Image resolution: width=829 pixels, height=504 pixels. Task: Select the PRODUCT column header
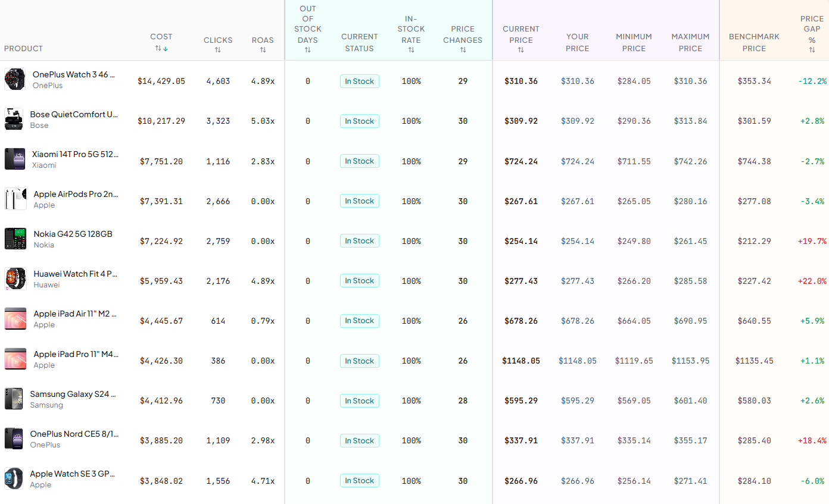[x=23, y=48]
